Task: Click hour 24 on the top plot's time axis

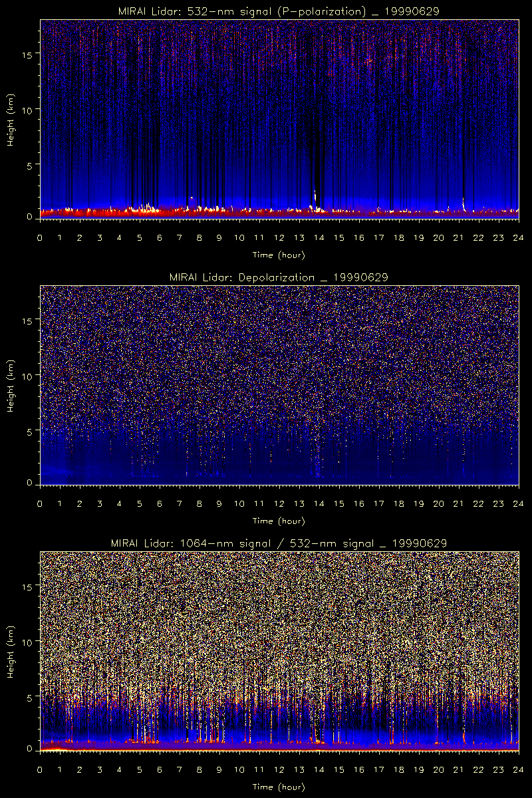Action: (x=518, y=237)
